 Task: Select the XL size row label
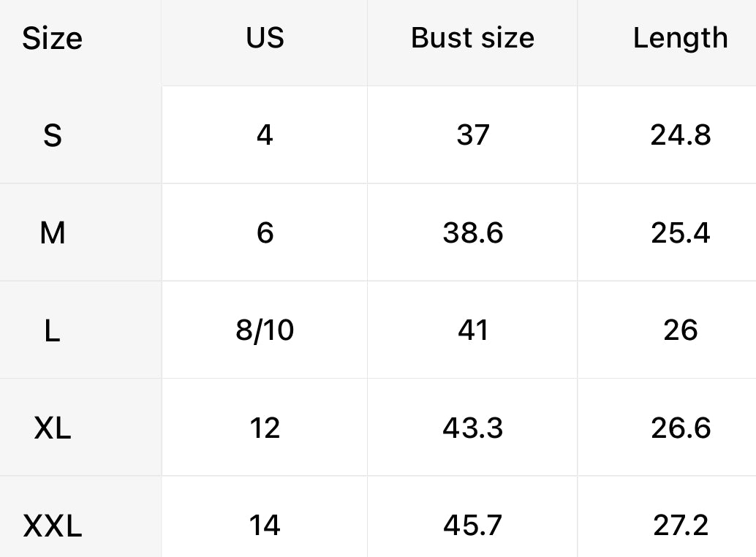point(52,428)
